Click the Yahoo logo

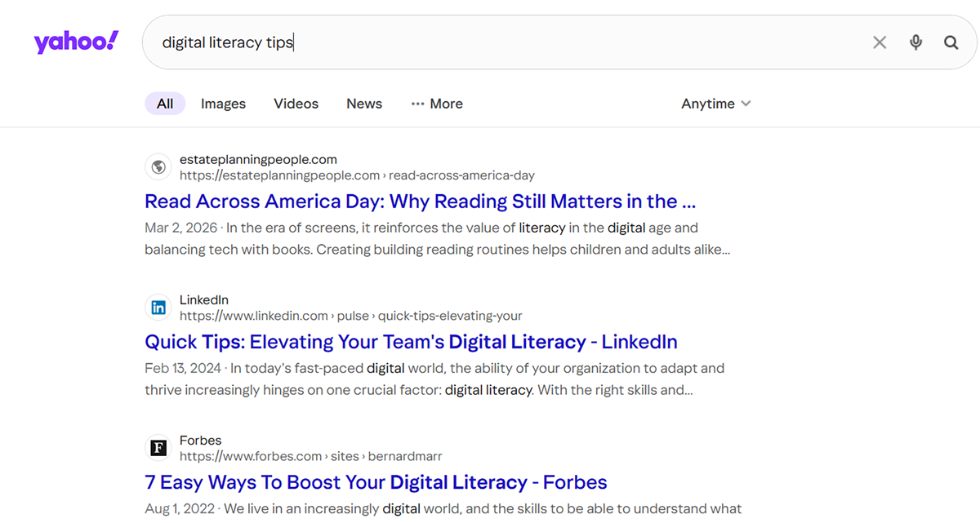coord(76,42)
